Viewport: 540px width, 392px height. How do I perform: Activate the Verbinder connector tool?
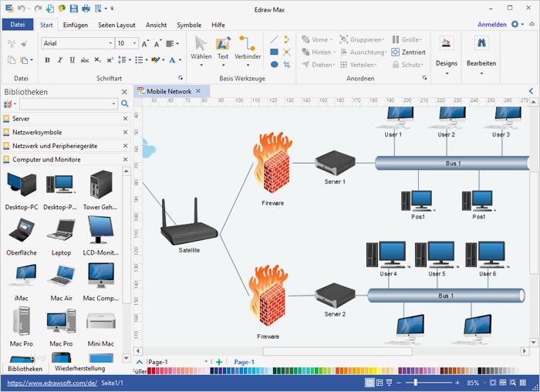(248, 46)
